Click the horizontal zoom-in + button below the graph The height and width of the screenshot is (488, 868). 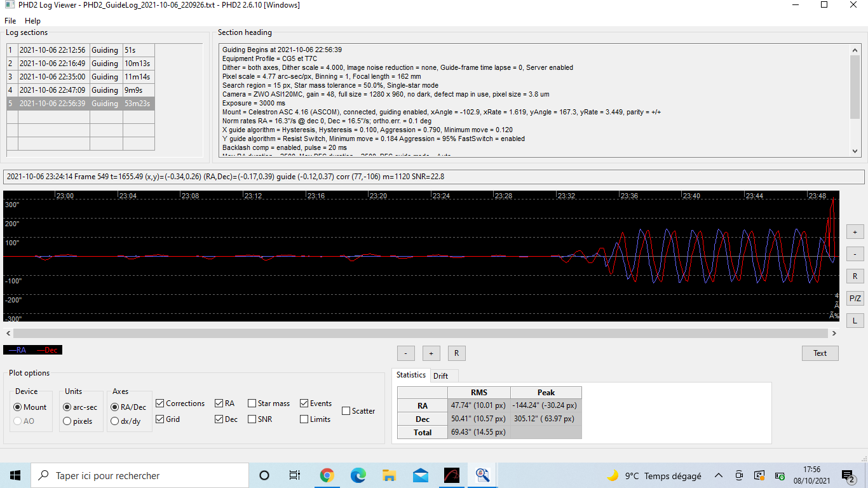431,353
